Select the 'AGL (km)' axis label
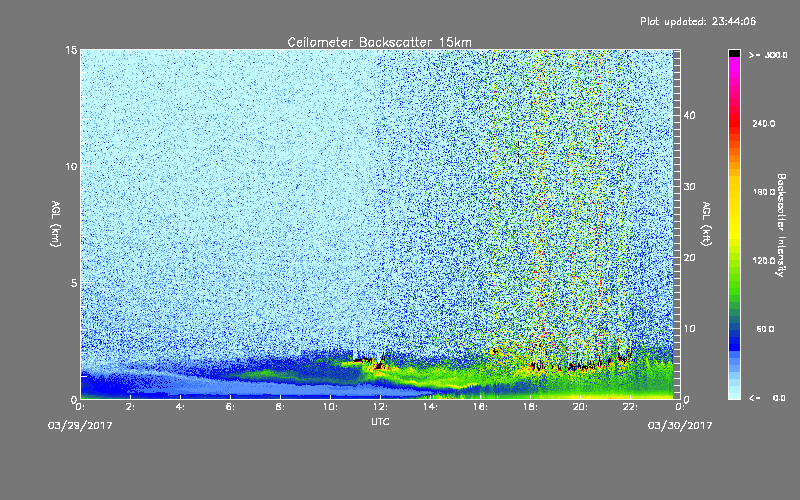The height and width of the screenshot is (500, 800). 56,224
